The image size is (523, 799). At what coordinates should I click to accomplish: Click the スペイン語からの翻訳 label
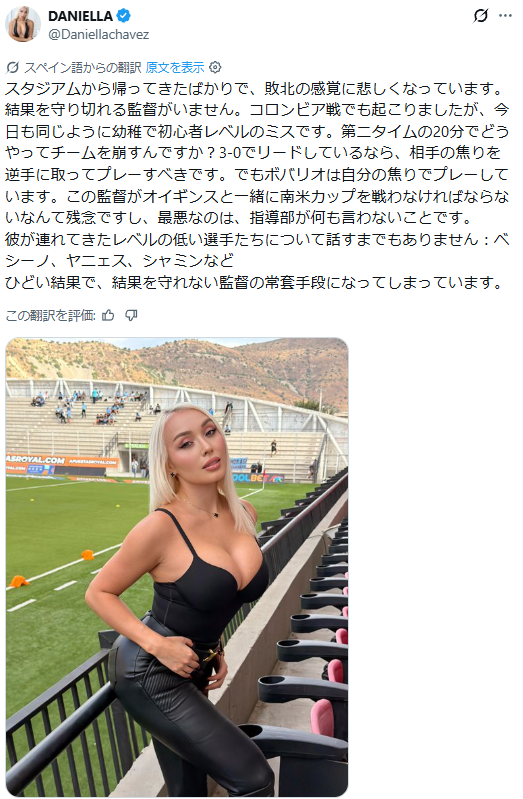(83, 67)
